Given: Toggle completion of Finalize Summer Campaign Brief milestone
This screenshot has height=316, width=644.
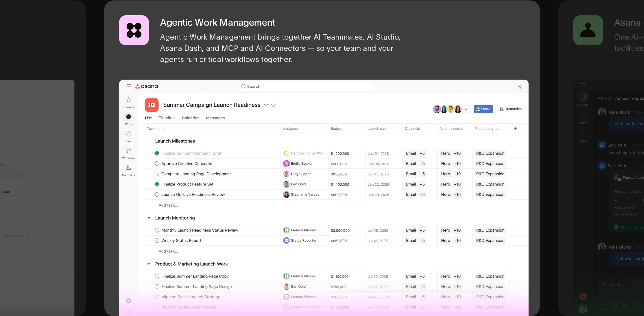Looking at the screenshot, I should (x=157, y=153).
